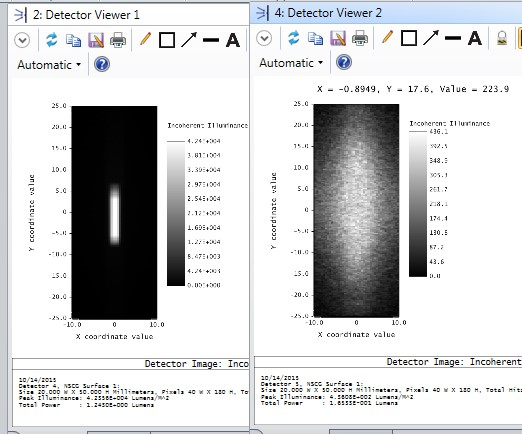Select arrow draw tool in Detector Viewer 1
The image size is (522, 434).
[x=189, y=40]
